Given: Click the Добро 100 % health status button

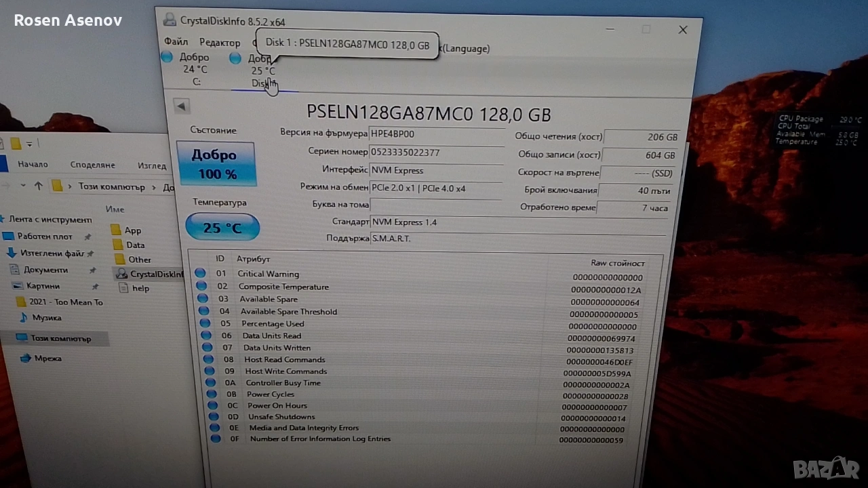Looking at the screenshot, I should point(216,164).
